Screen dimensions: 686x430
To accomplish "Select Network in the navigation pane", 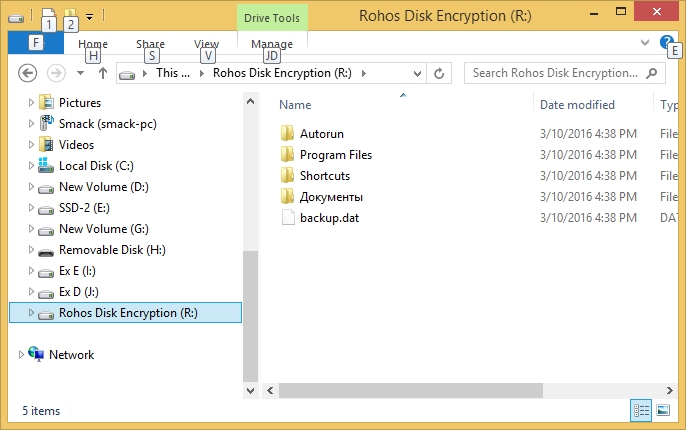I will pyautogui.click(x=71, y=355).
